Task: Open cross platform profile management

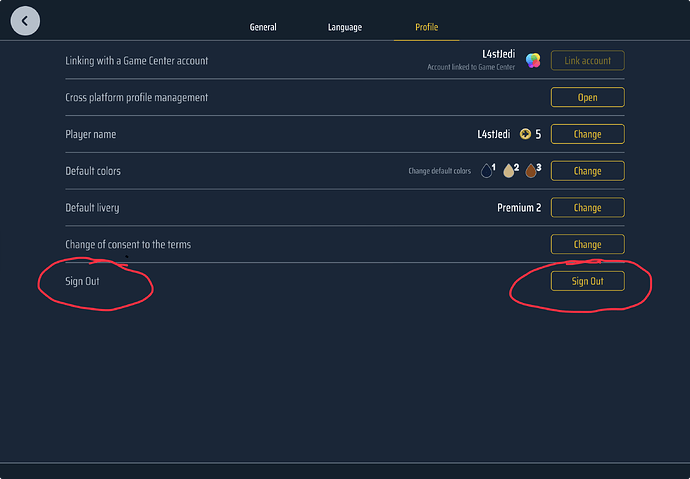Action: [x=587, y=97]
